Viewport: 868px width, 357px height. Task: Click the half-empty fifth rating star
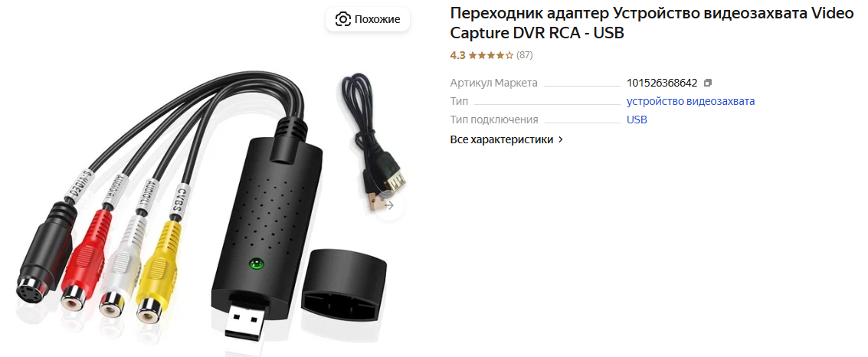click(x=509, y=55)
